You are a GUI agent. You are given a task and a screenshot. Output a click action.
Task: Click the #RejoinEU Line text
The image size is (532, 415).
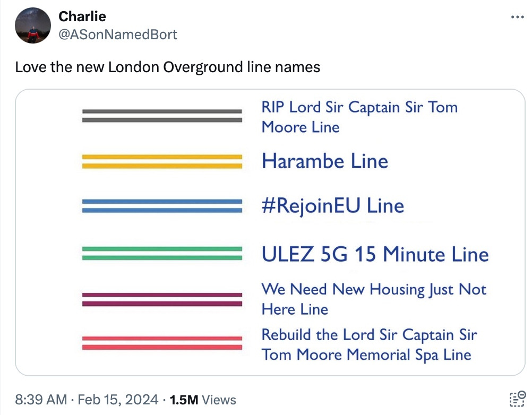click(333, 206)
